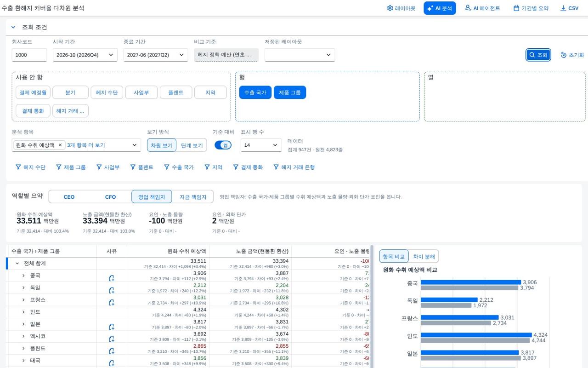
Task: Click the blue 인도 bar in the chart
Action: (476, 335)
